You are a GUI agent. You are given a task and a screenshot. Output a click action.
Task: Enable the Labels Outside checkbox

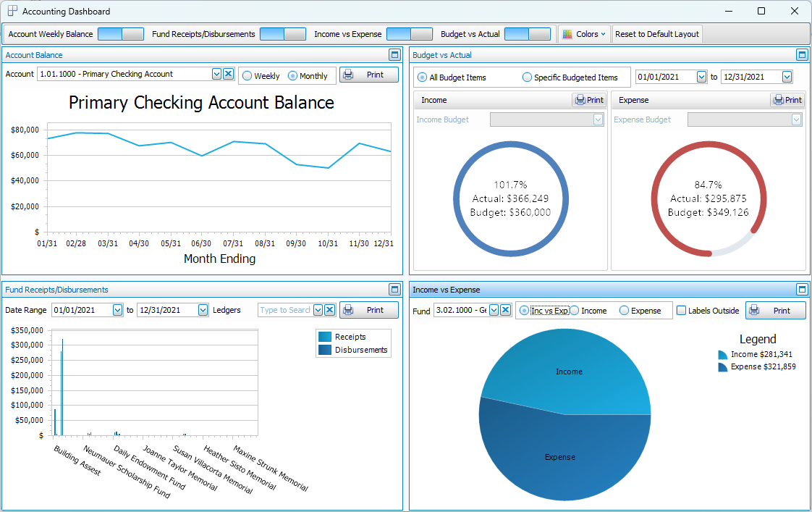681,311
